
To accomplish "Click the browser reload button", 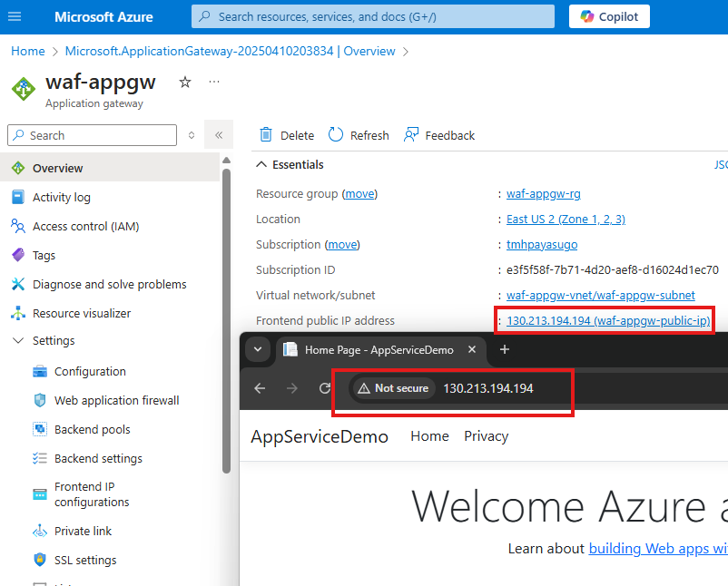I will (325, 388).
